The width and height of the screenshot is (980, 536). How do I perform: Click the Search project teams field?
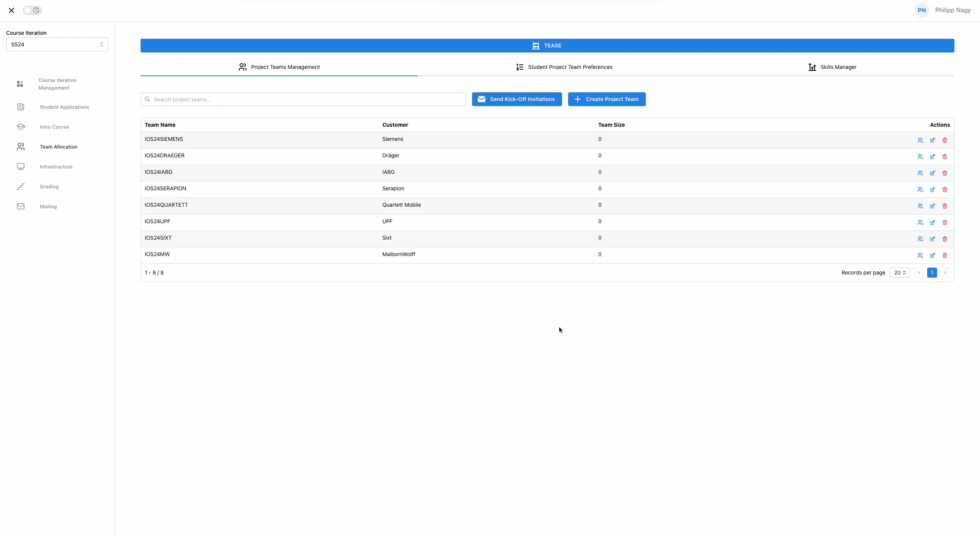(x=303, y=100)
